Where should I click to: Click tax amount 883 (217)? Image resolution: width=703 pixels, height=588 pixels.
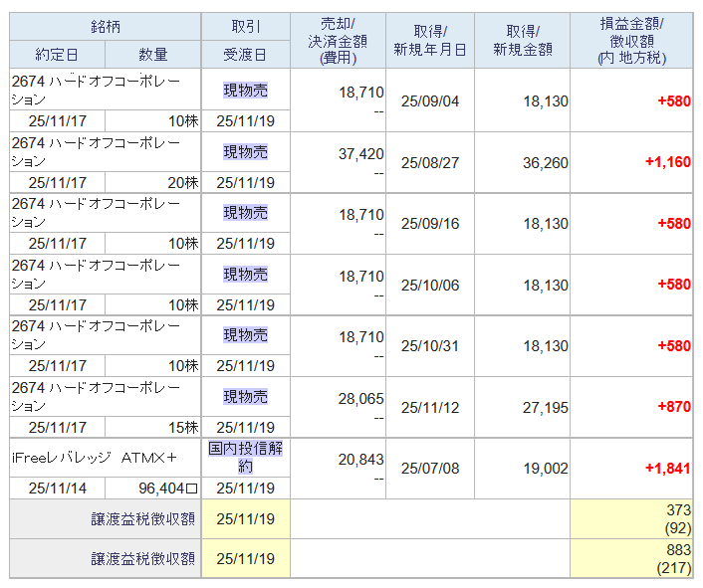(674, 559)
